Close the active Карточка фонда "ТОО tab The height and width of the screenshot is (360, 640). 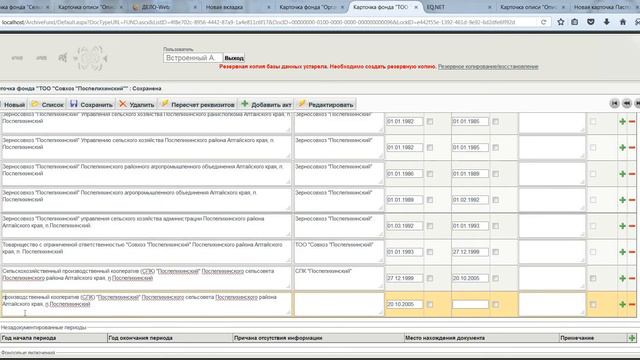pos(416,7)
